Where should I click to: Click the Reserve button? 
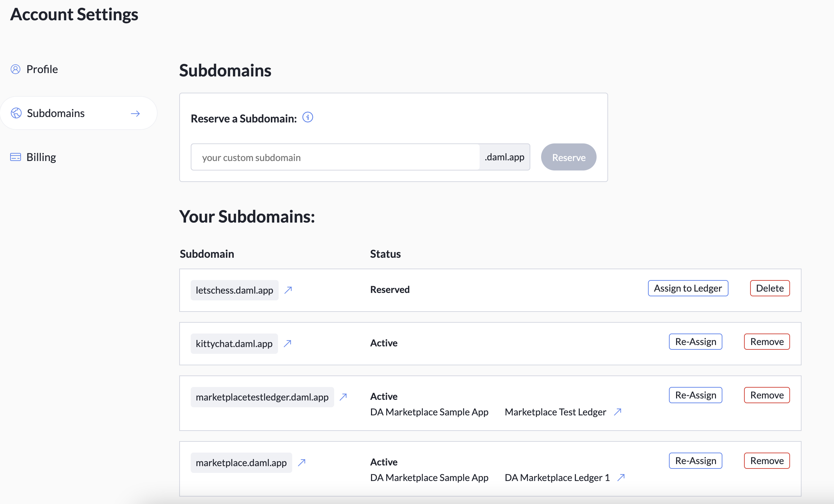pos(568,157)
